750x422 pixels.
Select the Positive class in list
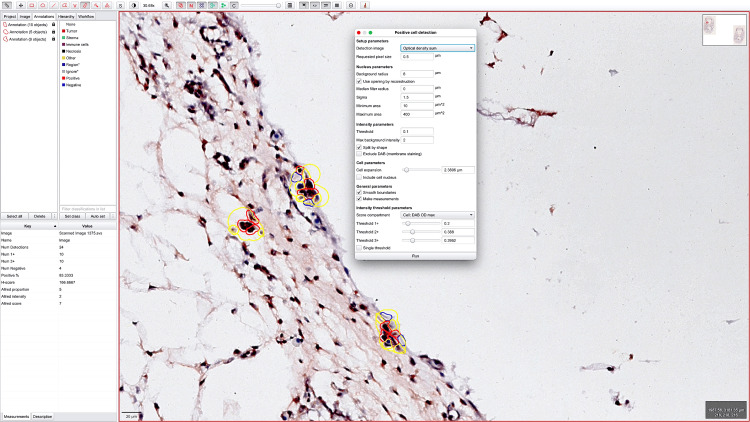pyautogui.click(x=72, y=78)
